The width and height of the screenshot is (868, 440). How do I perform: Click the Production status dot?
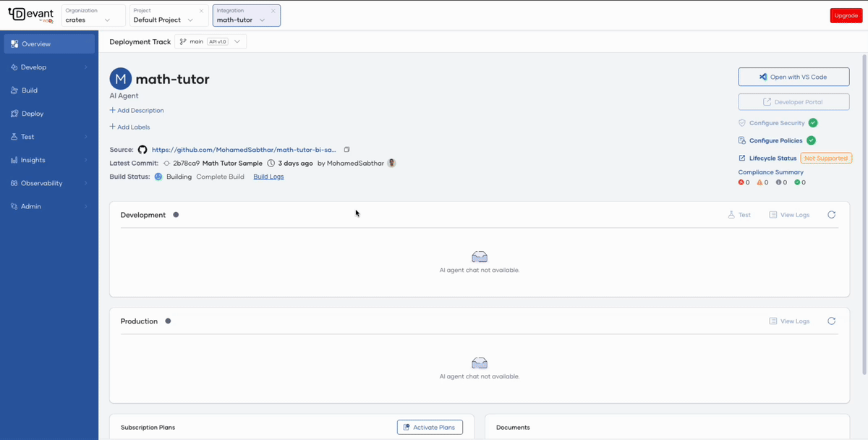click(168, 321)
